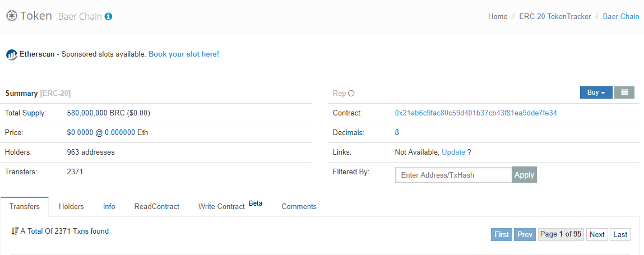644x255 pixels.
Task: Open the Info tab
Action: (x=109, y=207)
